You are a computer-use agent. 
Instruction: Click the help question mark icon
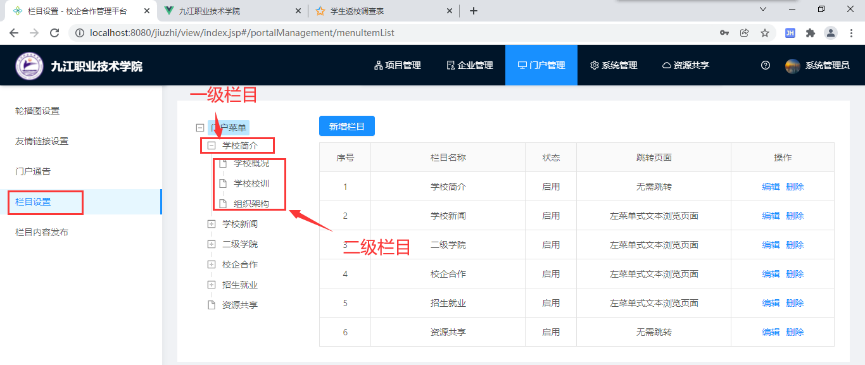(765, 65)
